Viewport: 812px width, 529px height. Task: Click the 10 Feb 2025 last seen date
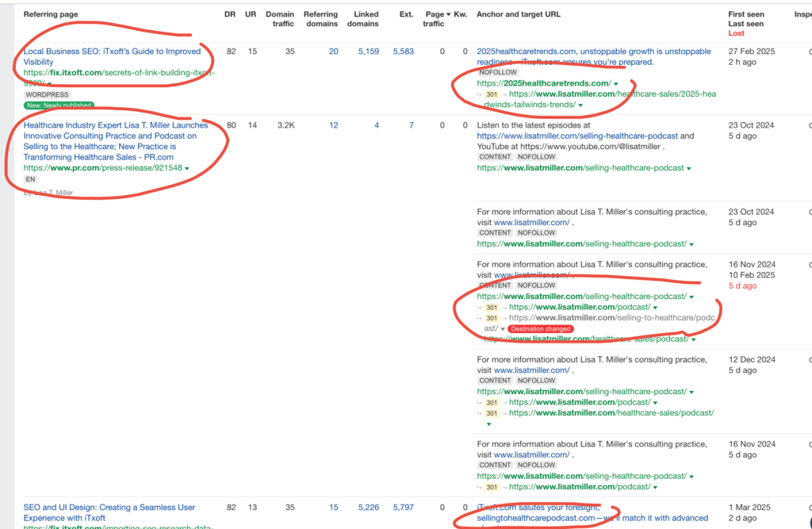[752, 275]
